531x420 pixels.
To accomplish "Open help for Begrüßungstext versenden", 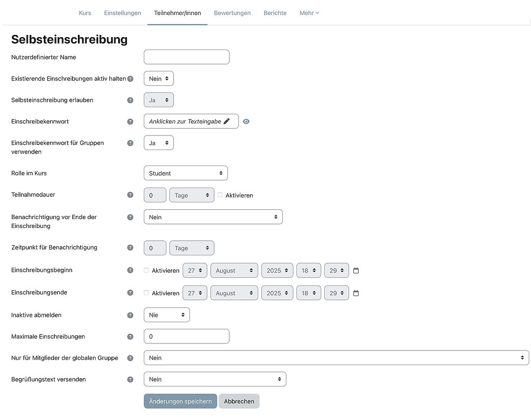I will [130, 379].
